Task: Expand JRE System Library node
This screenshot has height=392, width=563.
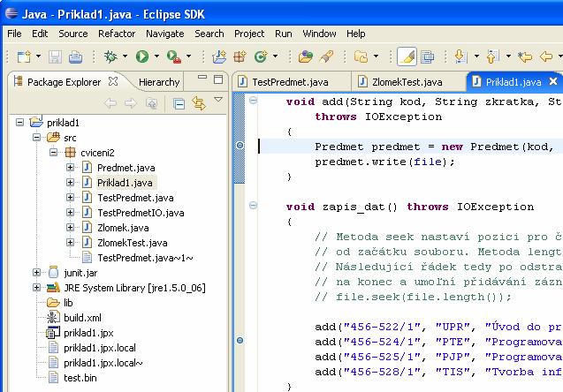Action: (x=36, y=288)
